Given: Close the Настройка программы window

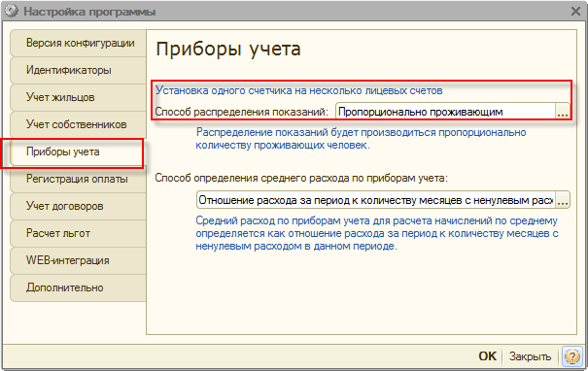Looking at the screenshot, I should pos(575,12).
